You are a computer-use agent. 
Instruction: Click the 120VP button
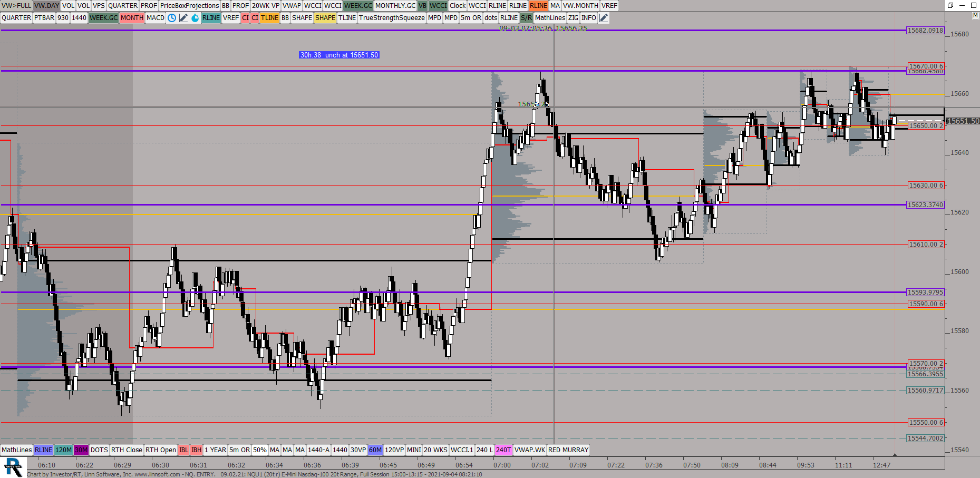tap(394, 450)
